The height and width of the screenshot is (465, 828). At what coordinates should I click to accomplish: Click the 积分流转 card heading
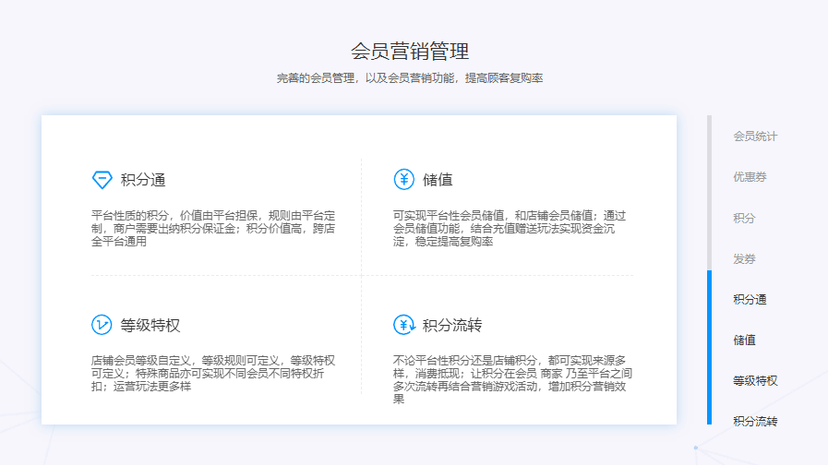point(452,325)
